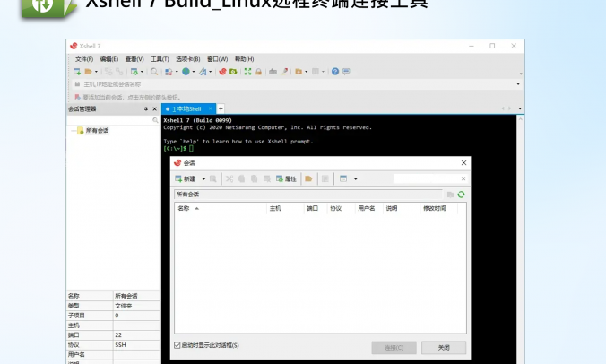This screenshot has height=364, width=606.
Task: Select the 1 本地Shell tab
Action: [187, 109]
